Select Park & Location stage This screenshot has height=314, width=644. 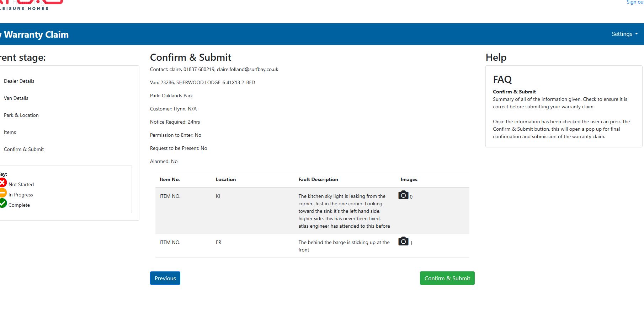(x=21, y=115)
